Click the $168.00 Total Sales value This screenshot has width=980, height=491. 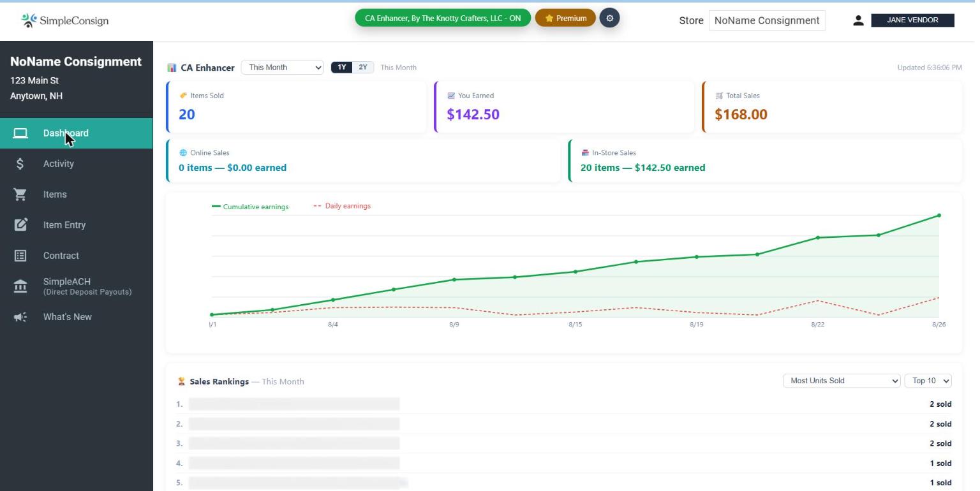click(741, 115)
